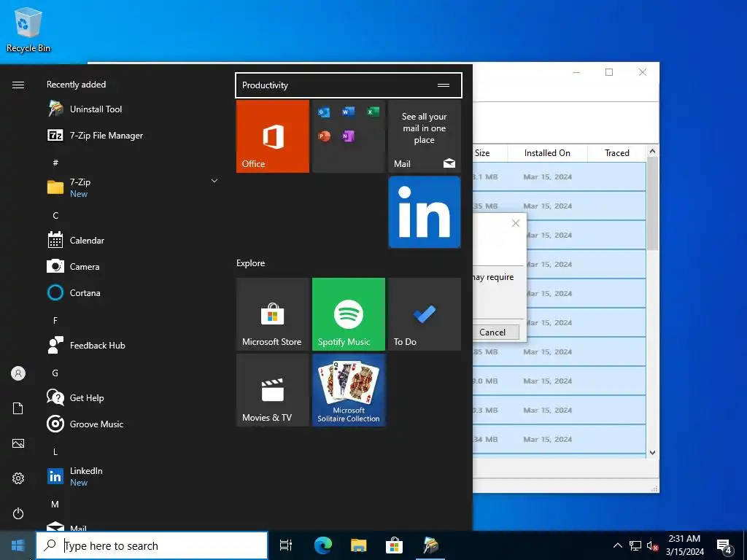This screenshot has width=747, height=560.
Task: Open the Recycle Bin desktop icon
Action: click(x=28, y=31)
